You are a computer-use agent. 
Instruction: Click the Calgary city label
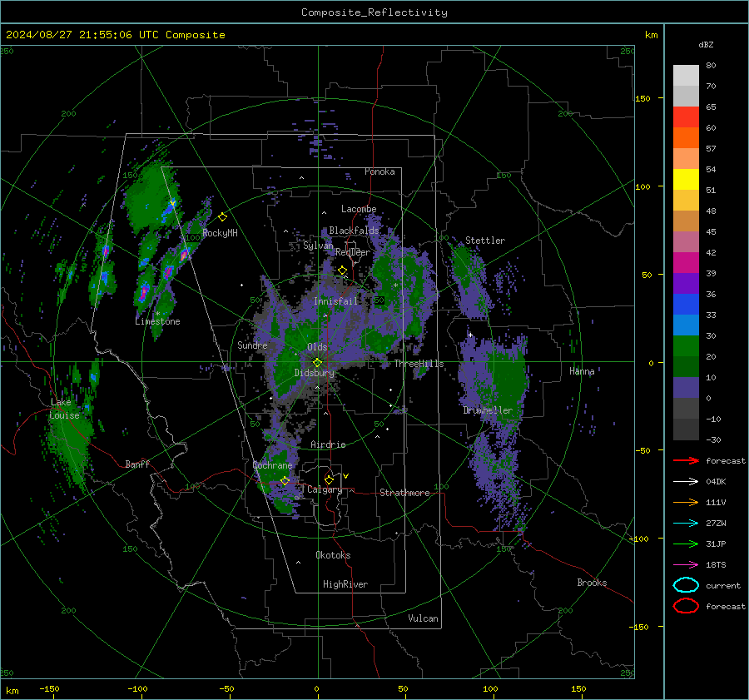click(x=325, y=489)
